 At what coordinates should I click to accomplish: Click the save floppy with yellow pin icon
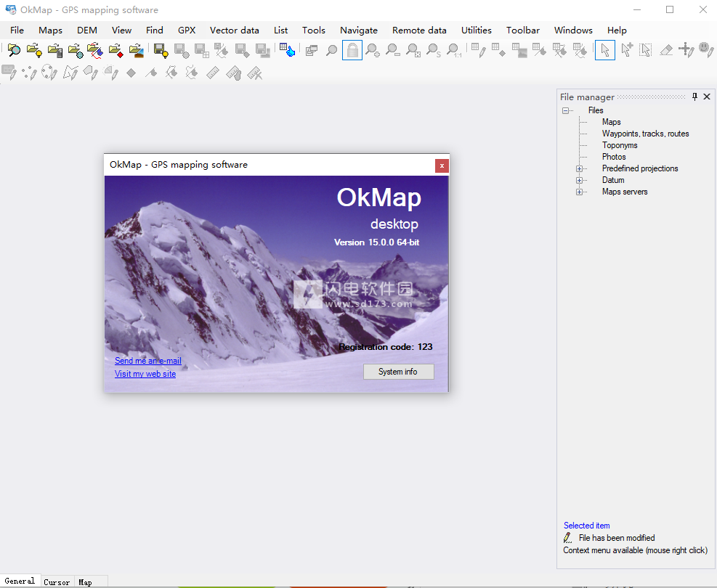tap(161, 50)
